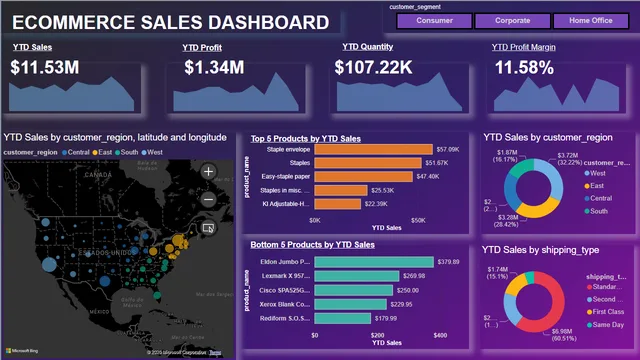The width and height of the screenshot is (640, 360).
Task: Zoom in on the map with plus icon
Action: coord(209,171)
